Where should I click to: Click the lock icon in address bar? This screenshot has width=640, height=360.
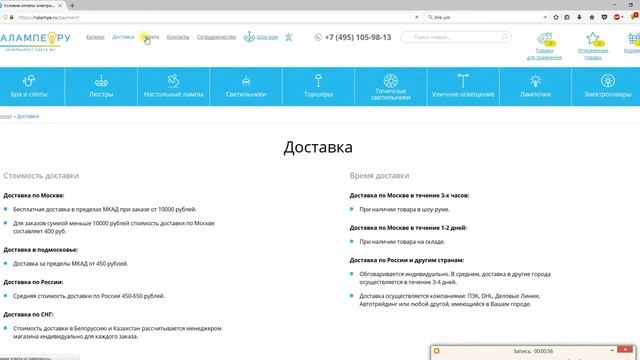[11, 17]
